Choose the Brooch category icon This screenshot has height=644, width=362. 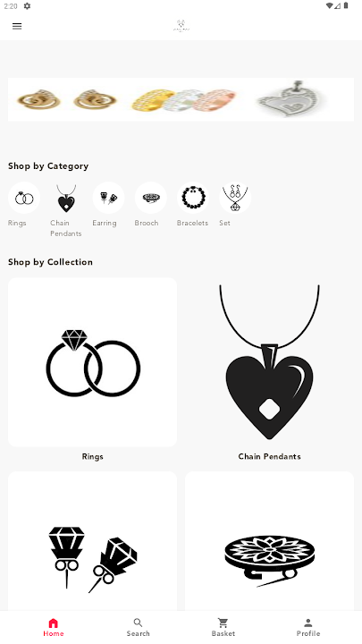pyautogui.click(x=151, y=198)
